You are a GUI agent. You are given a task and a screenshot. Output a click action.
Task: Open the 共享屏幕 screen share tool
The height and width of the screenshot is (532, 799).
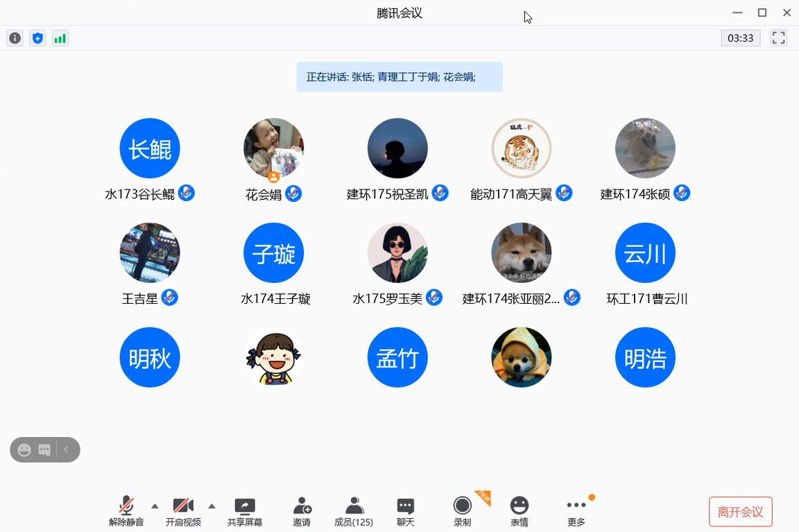(245, 511)
